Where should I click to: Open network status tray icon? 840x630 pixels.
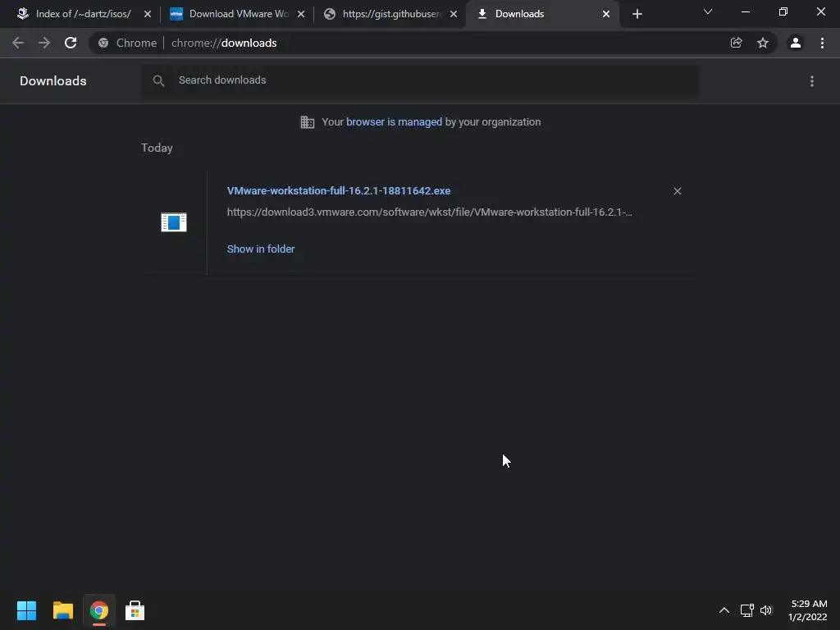(x=746, y=610)
